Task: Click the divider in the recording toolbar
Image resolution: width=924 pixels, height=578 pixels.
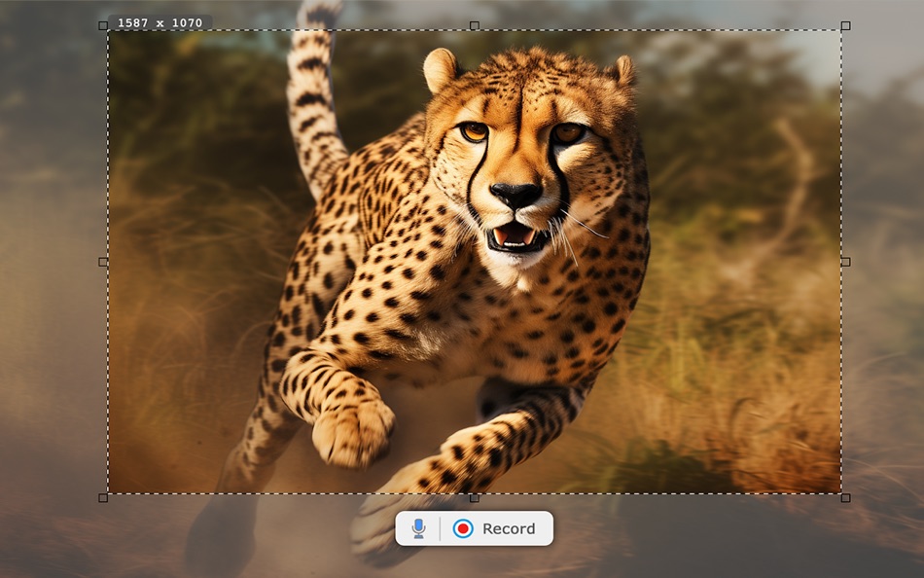Action: [441, 528]
